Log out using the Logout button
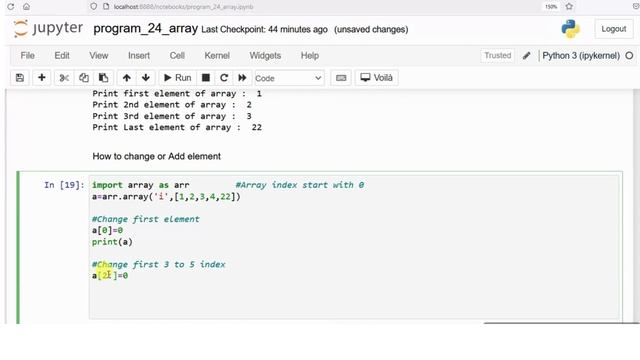 click(x=613, y=29)
